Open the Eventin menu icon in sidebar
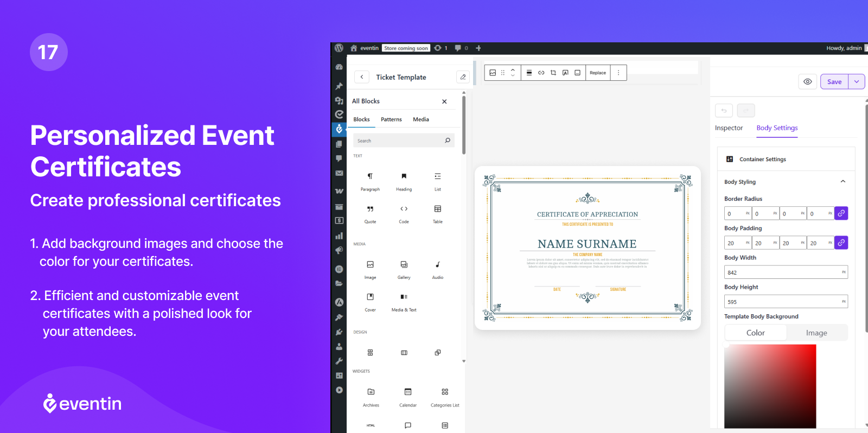This screenshot has height=433, width=868. (339, 129)
